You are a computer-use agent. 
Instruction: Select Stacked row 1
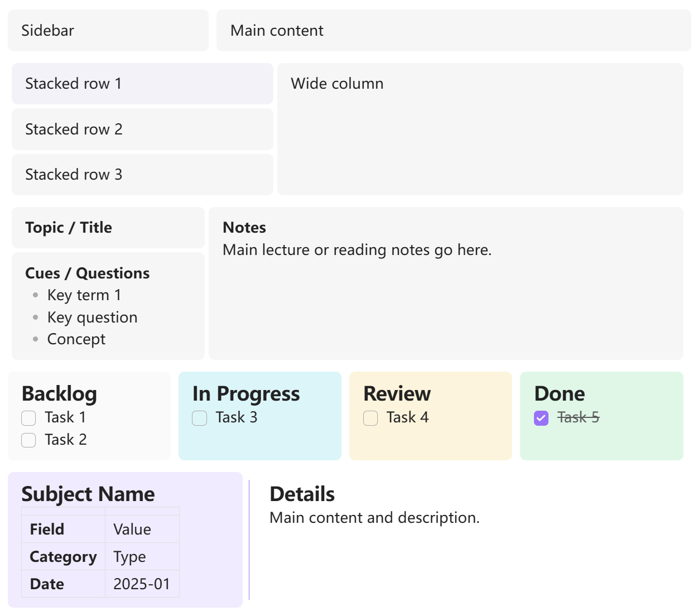pyautogui.click(x=142, y=84)
